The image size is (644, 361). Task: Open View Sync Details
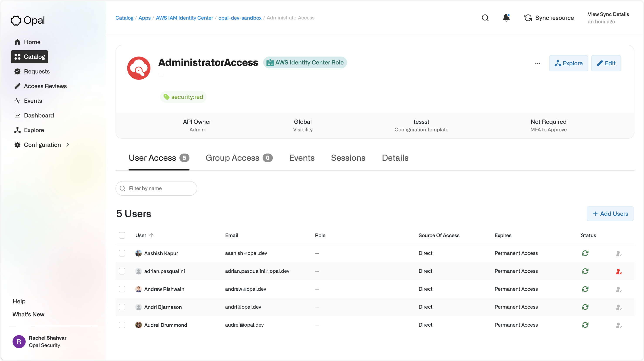[x=608, y=14]
